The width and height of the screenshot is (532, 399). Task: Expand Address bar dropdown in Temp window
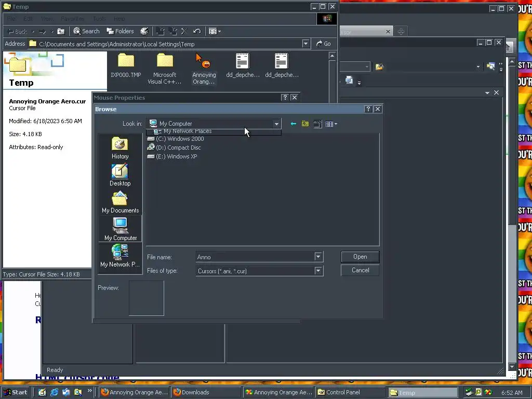[x=305, y=44]
